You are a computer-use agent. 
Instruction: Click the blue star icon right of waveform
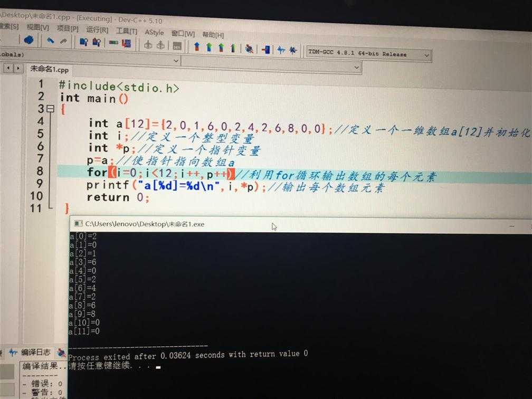[293, 50]
